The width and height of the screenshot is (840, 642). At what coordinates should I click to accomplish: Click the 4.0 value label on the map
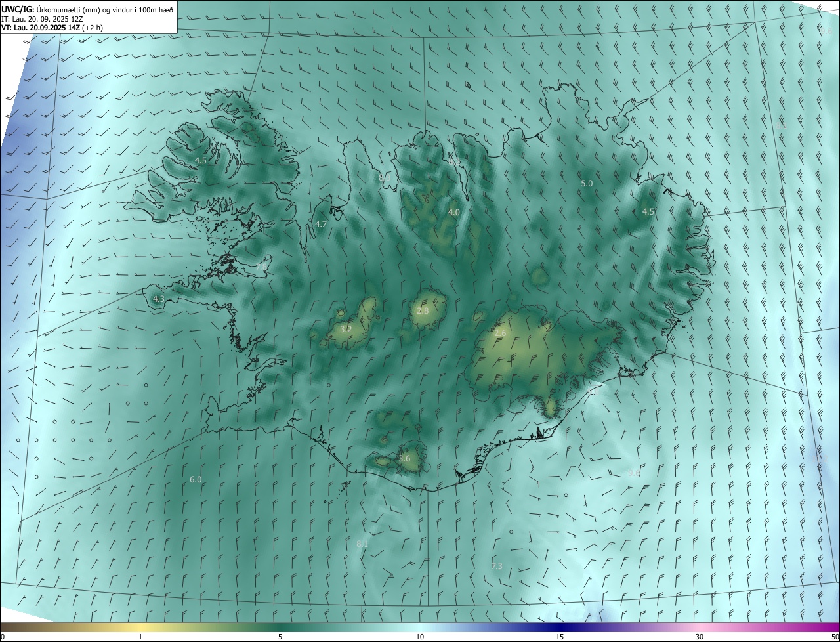tap(454, 212)
